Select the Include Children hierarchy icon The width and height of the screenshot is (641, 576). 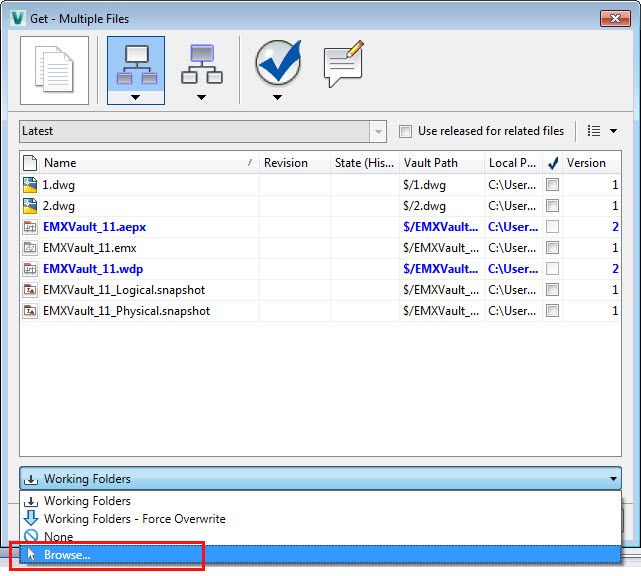(136, 65)
